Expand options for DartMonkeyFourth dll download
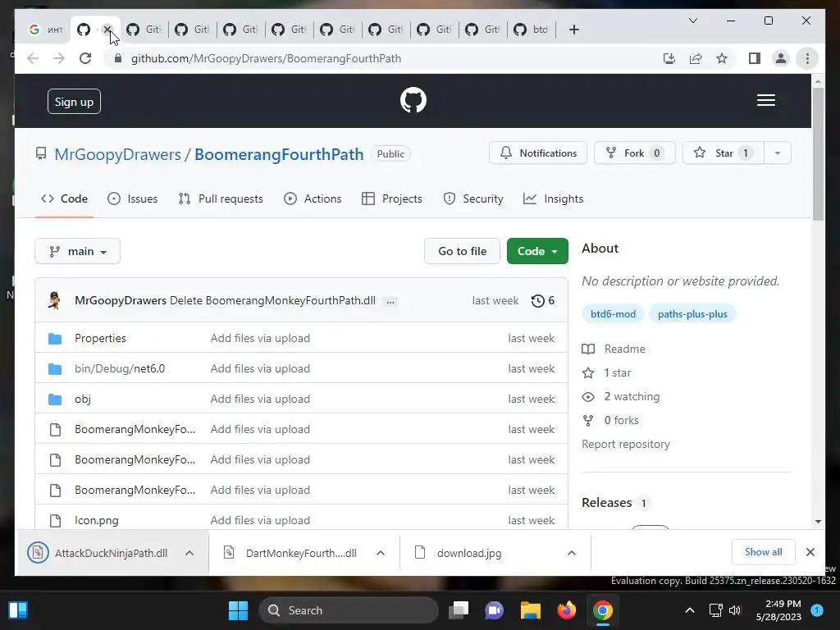Viewport: 840px width, 630px height. (381, 553)
